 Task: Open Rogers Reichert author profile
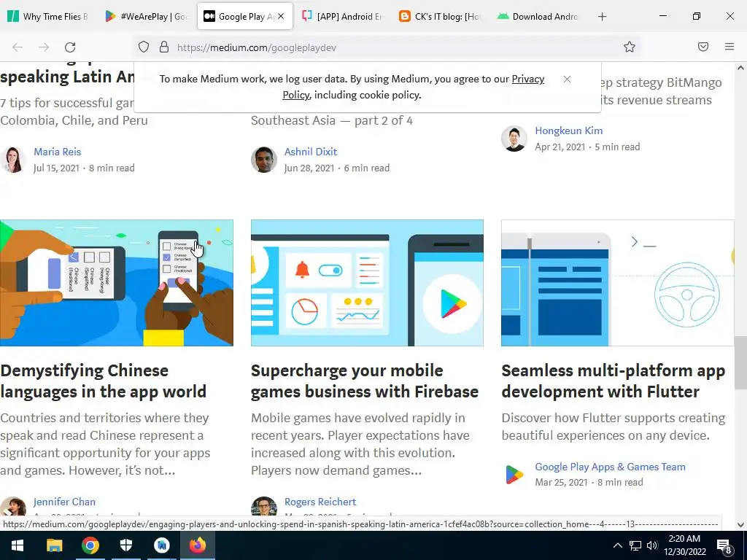tap(320, 502)
